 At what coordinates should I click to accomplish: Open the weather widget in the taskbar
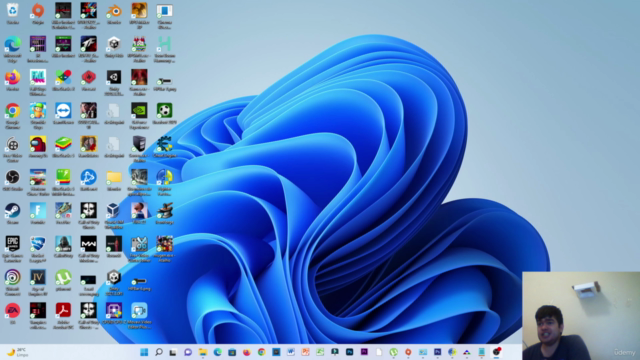(17, 352)
